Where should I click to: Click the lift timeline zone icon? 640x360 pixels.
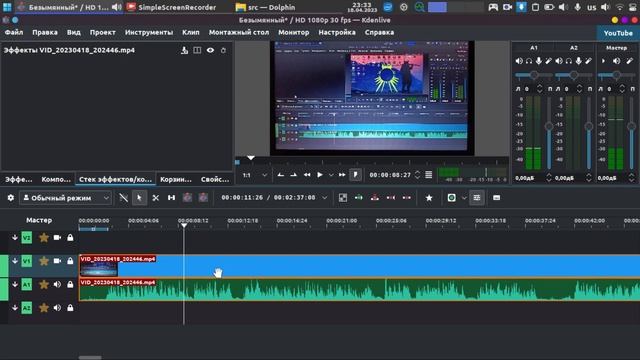tap(407, 198)
